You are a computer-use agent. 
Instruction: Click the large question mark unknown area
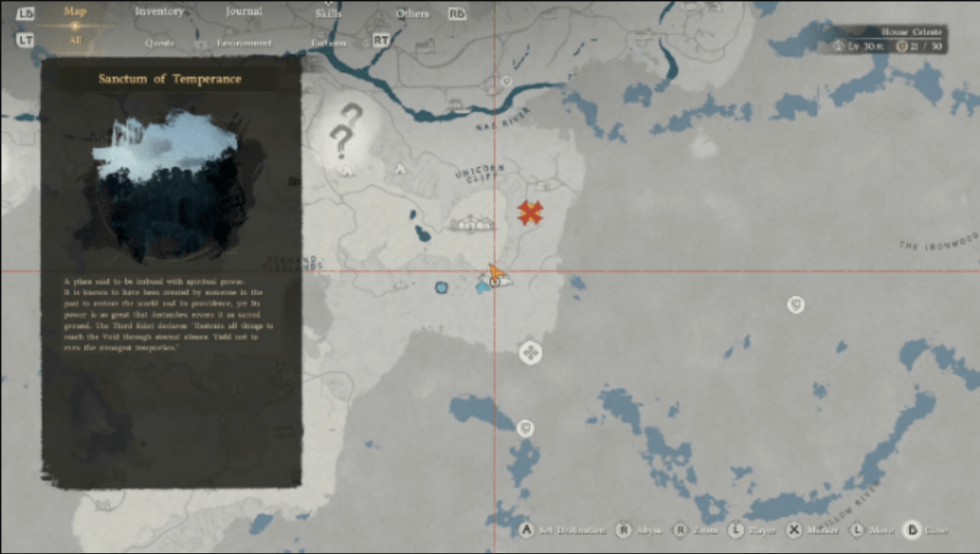[345, 131]
